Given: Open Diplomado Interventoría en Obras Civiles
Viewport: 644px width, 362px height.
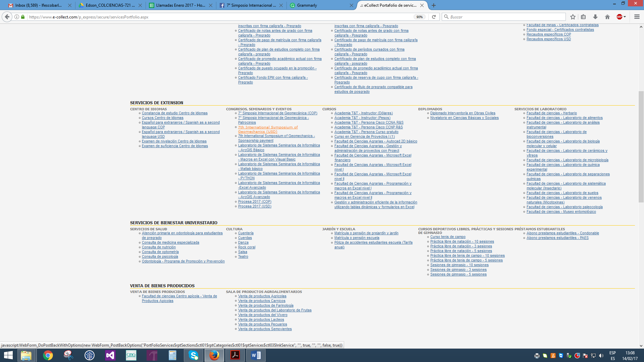Looking at the screenshot, I should 463,113.
